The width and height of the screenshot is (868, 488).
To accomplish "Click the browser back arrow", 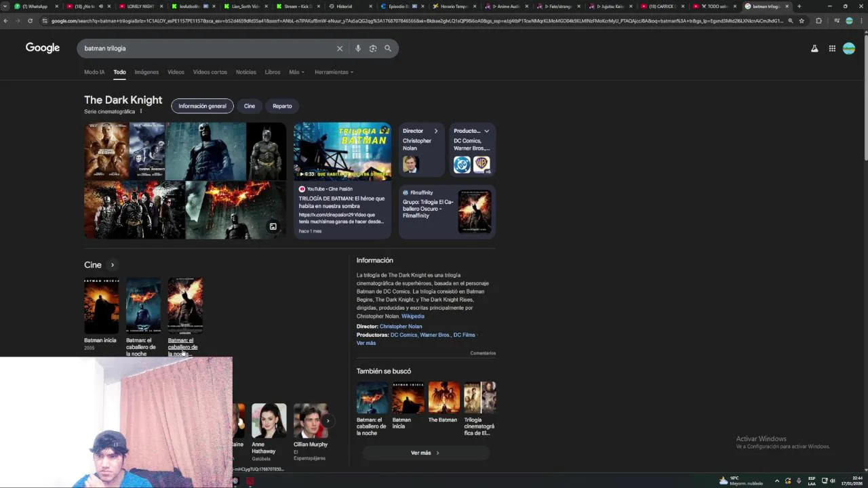I will coord(5,21).
